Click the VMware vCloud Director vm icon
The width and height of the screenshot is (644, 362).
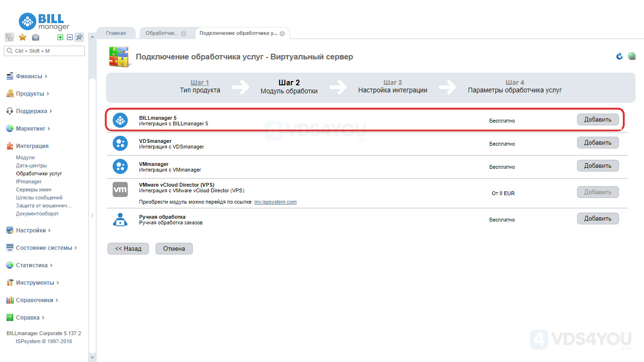(120, 189)
